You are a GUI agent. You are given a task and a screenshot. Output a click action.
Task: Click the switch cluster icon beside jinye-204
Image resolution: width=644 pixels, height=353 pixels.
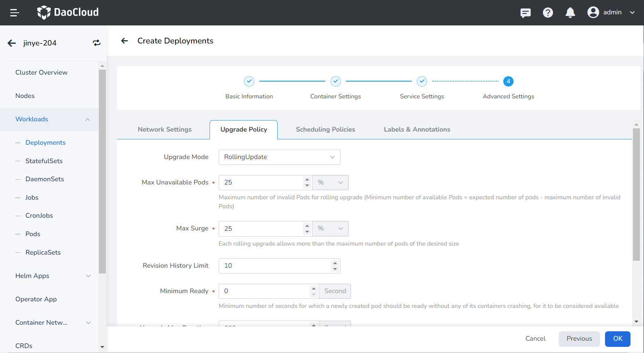click(96, 43)
